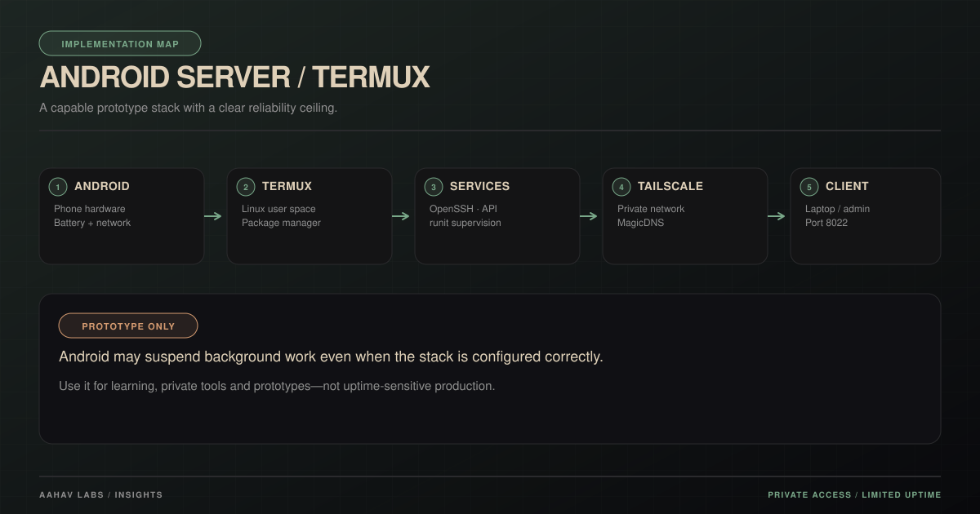Viewport: 980px width, 514px height.
Task: Click 'MagicDNS' text
Action: (641, 223)
